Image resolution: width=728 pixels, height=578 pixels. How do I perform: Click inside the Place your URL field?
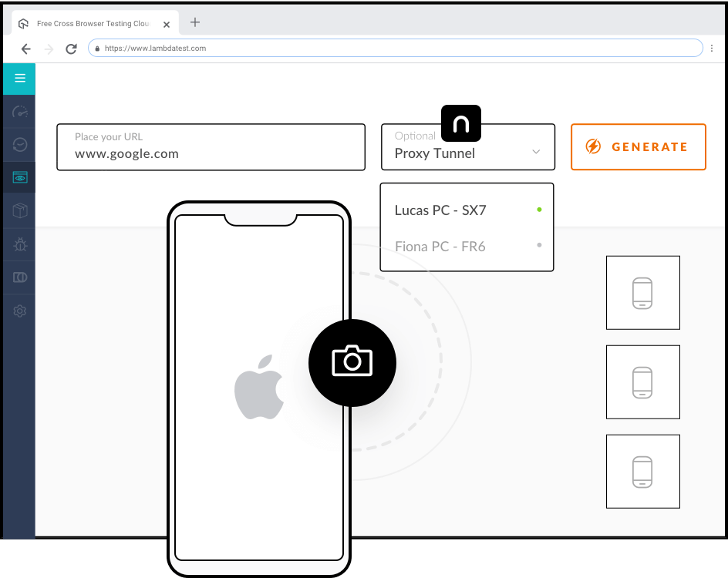click(211, 153)
